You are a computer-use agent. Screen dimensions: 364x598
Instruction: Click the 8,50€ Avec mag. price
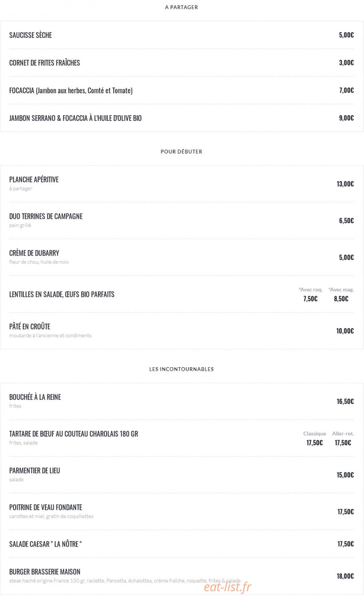(x=341, y=299)
